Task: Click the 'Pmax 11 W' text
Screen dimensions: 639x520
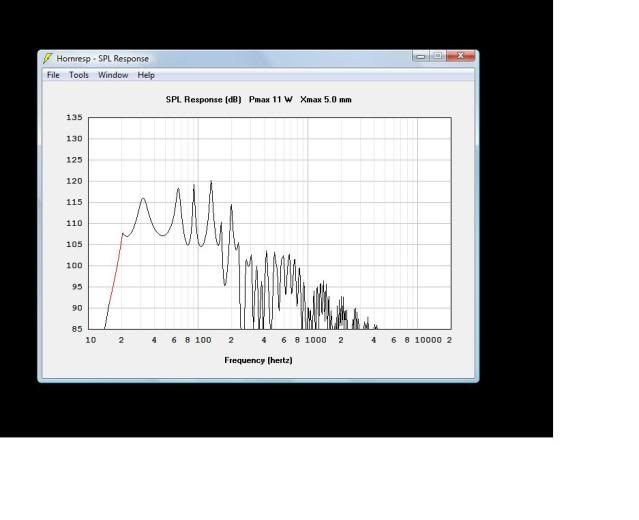Action: pos(271,100)
